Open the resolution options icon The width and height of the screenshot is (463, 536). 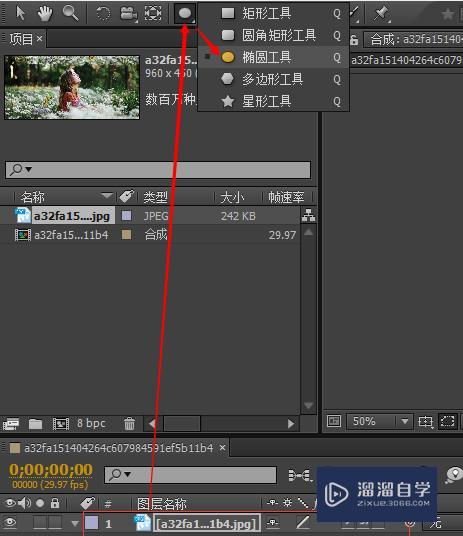pyautogui.click(x=426, y=421)
